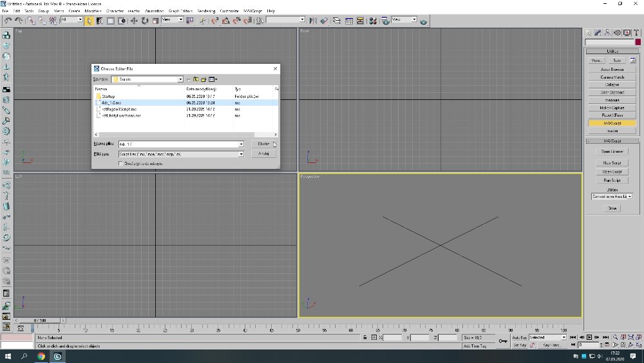644x363 pixels.
Task: Activate the Select and Move tool
Action: click(x=134, y=21)
